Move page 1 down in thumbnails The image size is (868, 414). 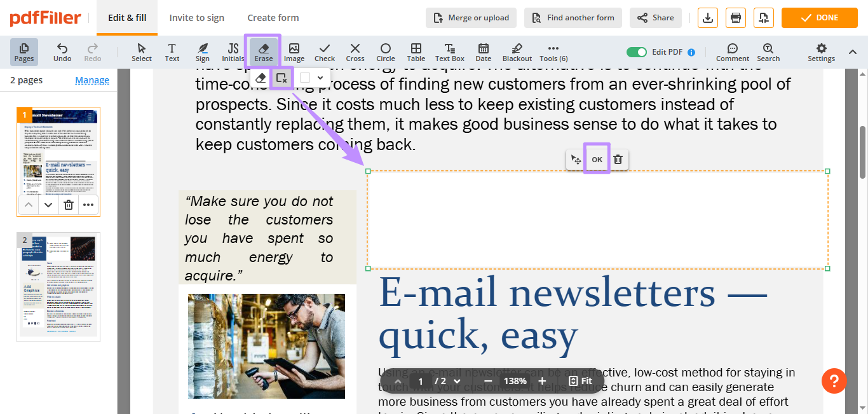(48, 205)
